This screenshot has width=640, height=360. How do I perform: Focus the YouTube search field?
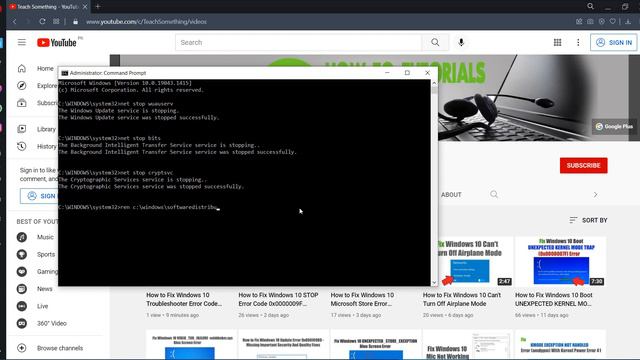click(x=299, y=42)
